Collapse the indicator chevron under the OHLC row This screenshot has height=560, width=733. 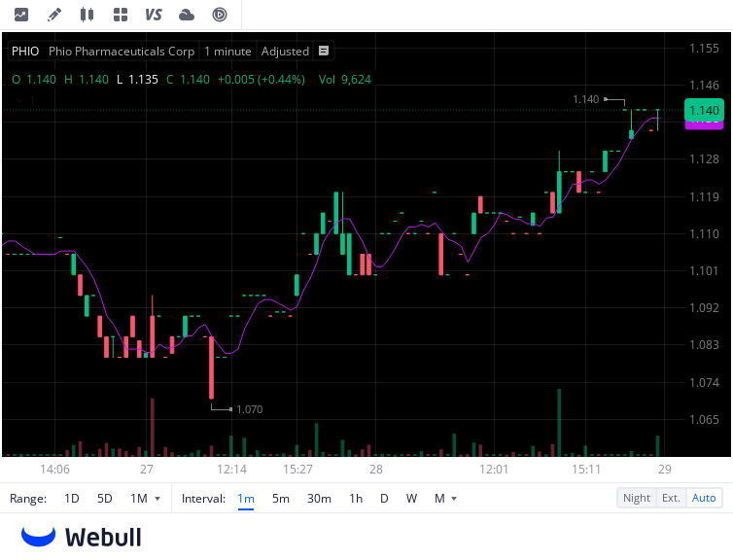(x=19, y=100)
